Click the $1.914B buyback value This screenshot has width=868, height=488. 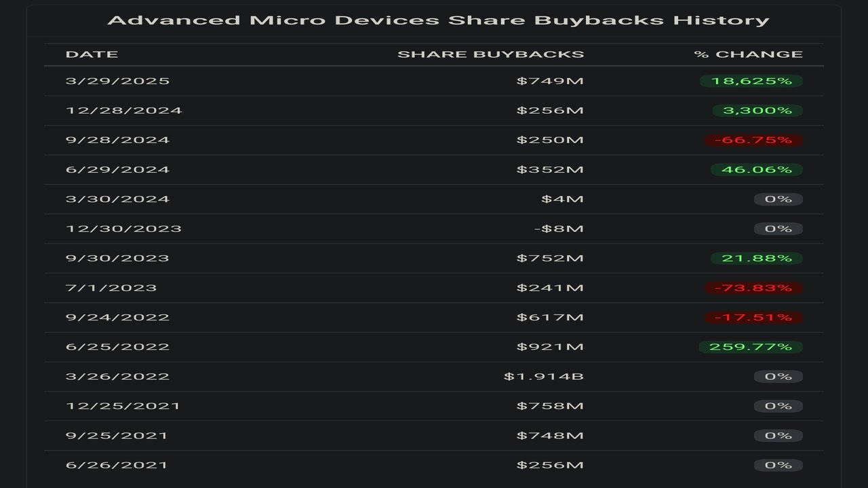[544, 376]
